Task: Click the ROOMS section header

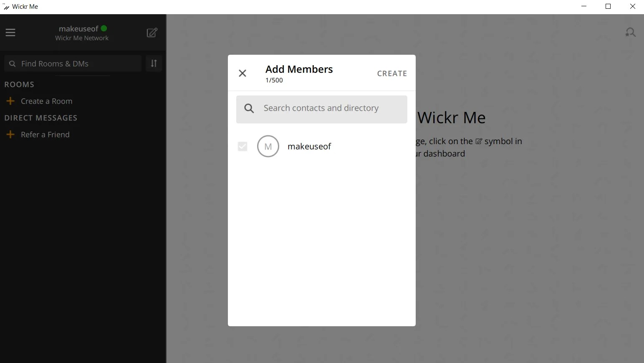Action: [19, 84]
